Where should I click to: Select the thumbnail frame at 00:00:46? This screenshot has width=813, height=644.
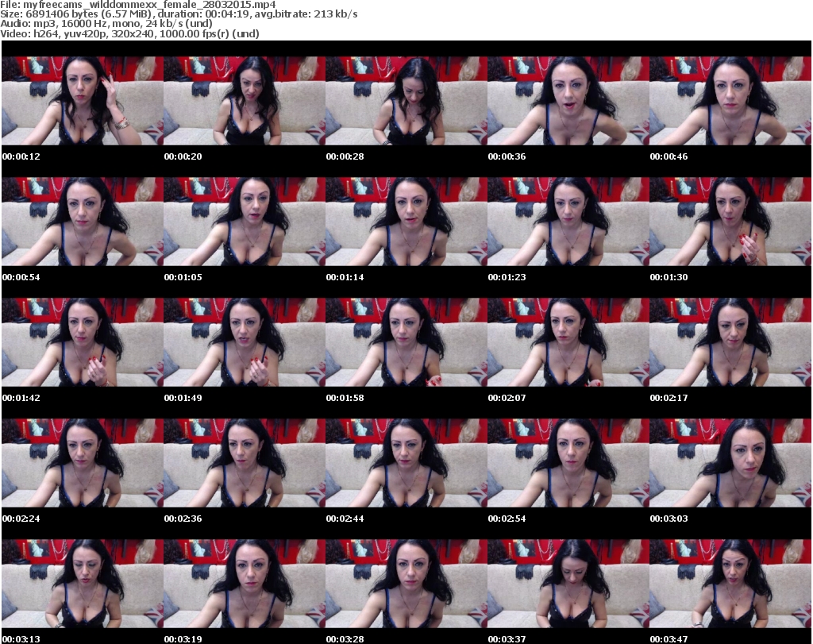(730, 101)
